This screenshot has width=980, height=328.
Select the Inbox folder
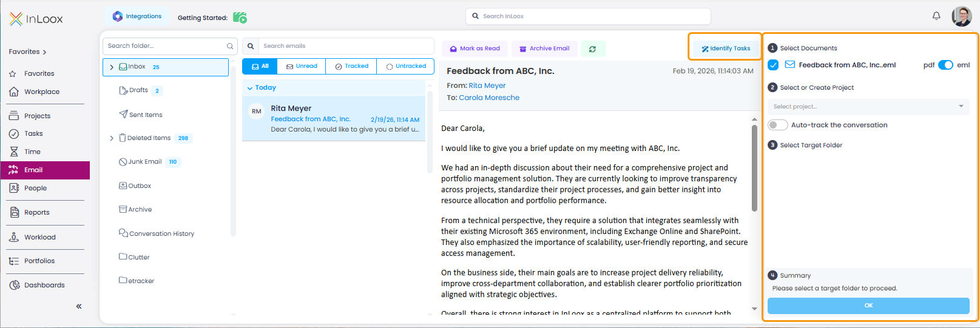(x=166, y=67)
